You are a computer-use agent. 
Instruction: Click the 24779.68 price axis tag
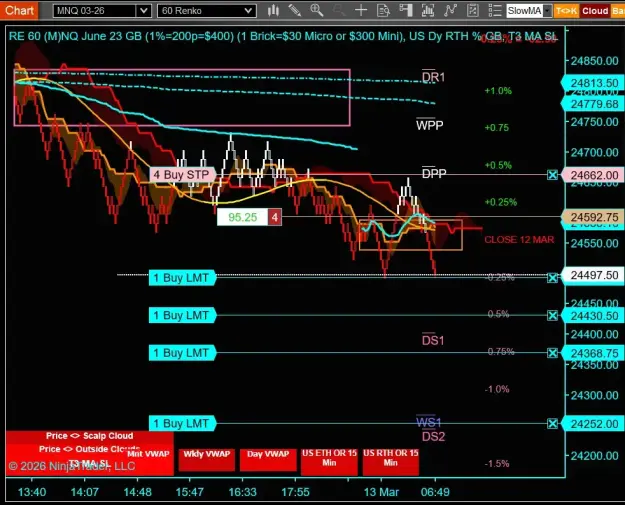593,104
